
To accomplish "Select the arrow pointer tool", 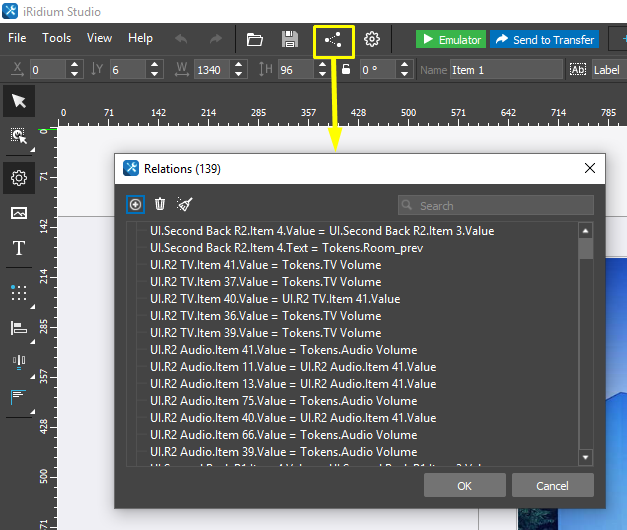I will [x=19, y=101].
